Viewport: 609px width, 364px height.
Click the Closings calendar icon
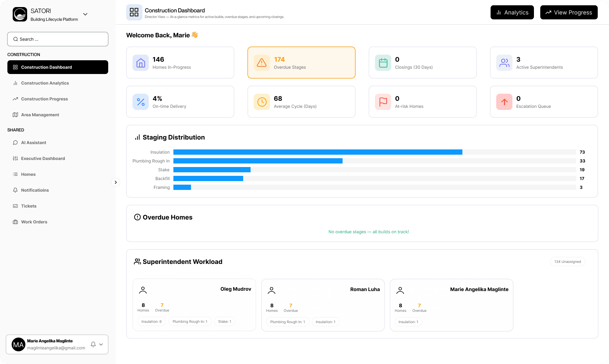click(x=383, y=63)
